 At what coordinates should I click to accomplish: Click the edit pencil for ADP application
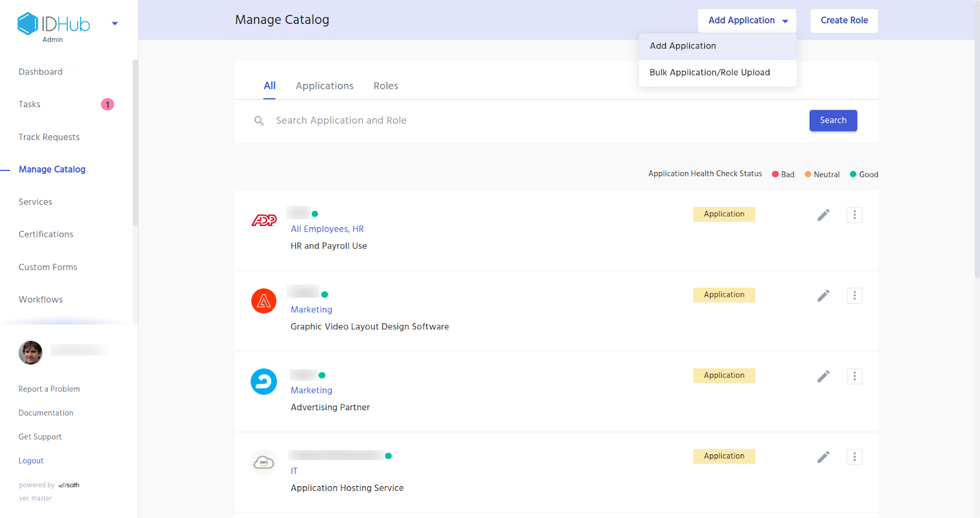click(x=823, y=215)
